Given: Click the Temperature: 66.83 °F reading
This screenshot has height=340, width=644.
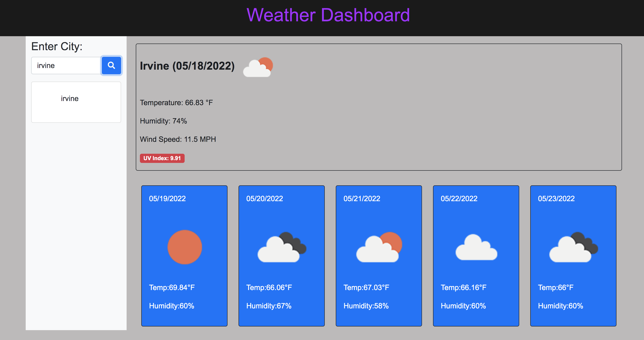Looking at the screenshot, I should point(176,103).
